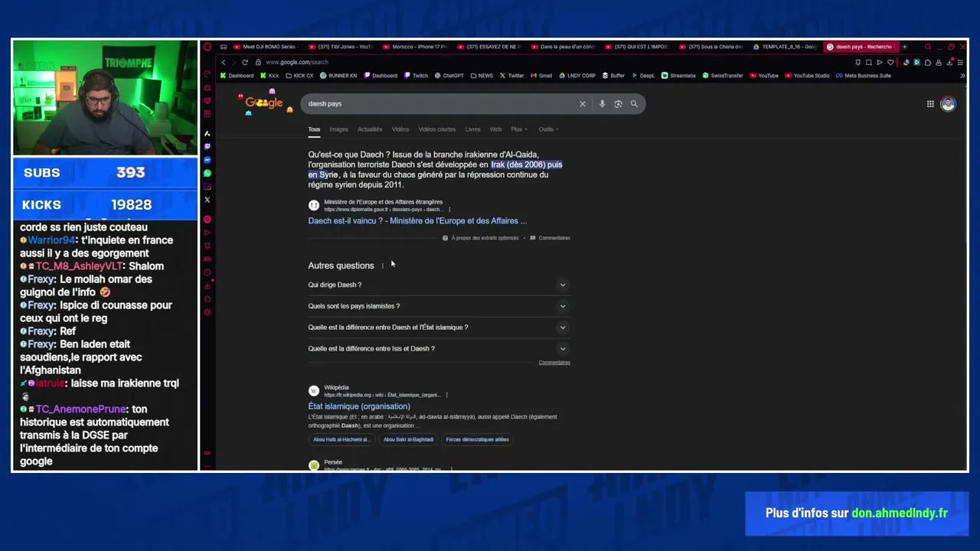980x551 pixels.
Task: Open the Gmail bookmark
Action: [x=541, y=76]
